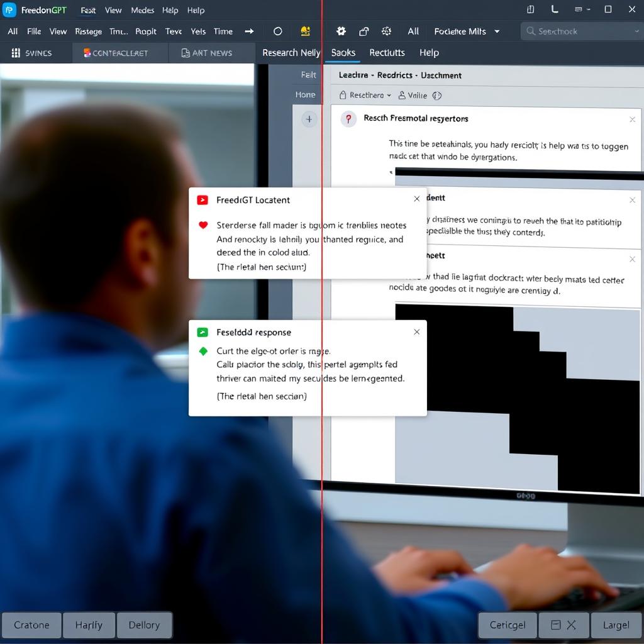Click the dotted gear icon before All
Viewport: 644px width, 644px height.
[386, 31]
